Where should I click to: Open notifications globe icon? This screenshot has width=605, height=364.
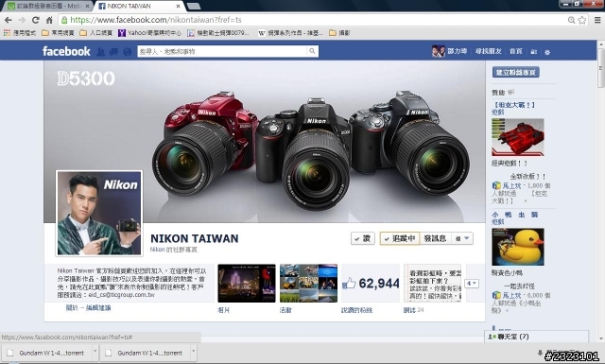128,52
